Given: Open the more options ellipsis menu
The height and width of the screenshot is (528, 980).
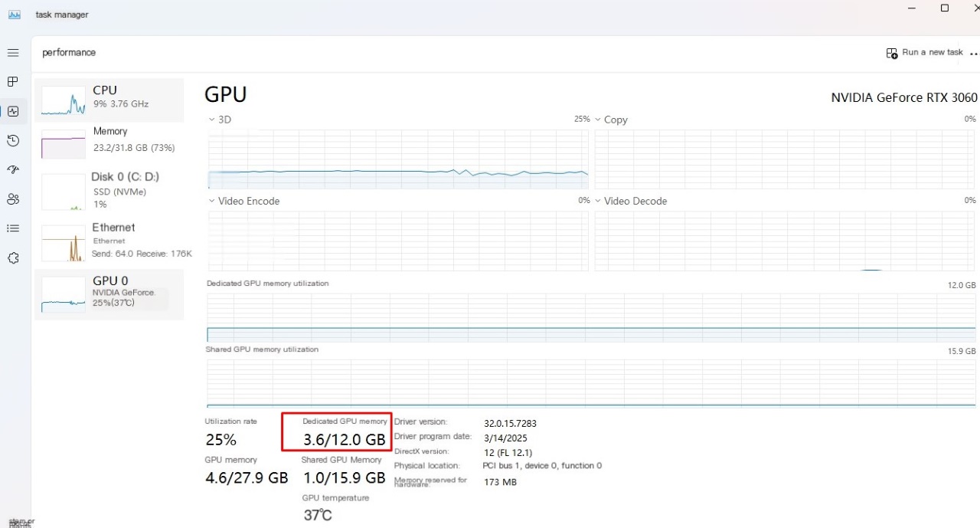Looking at the screenshot, I should coord(974,54).
